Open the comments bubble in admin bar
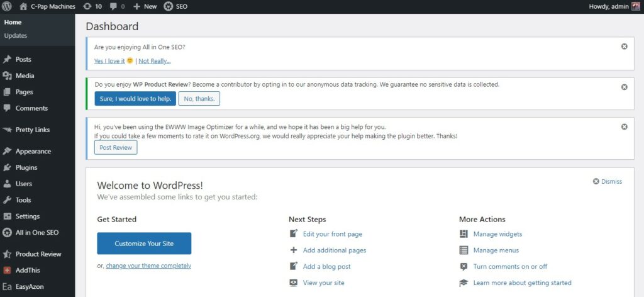Image resolution: width=644 pixels, height=297 pixels. point(118,6)
